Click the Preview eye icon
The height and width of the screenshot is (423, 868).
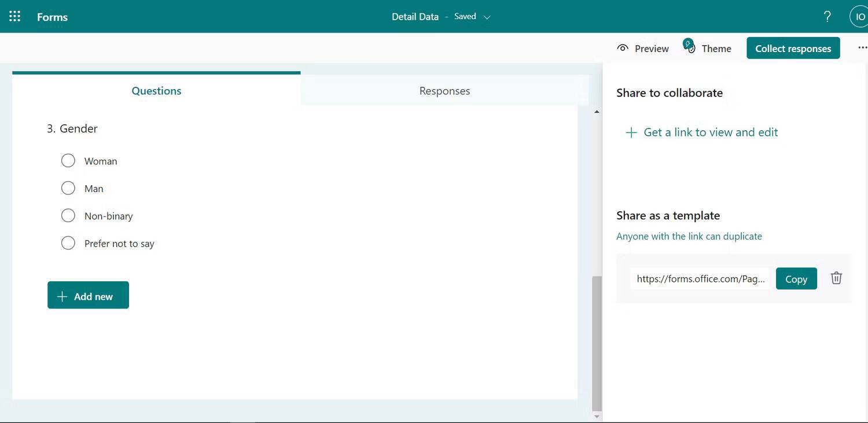coord(623,49)
